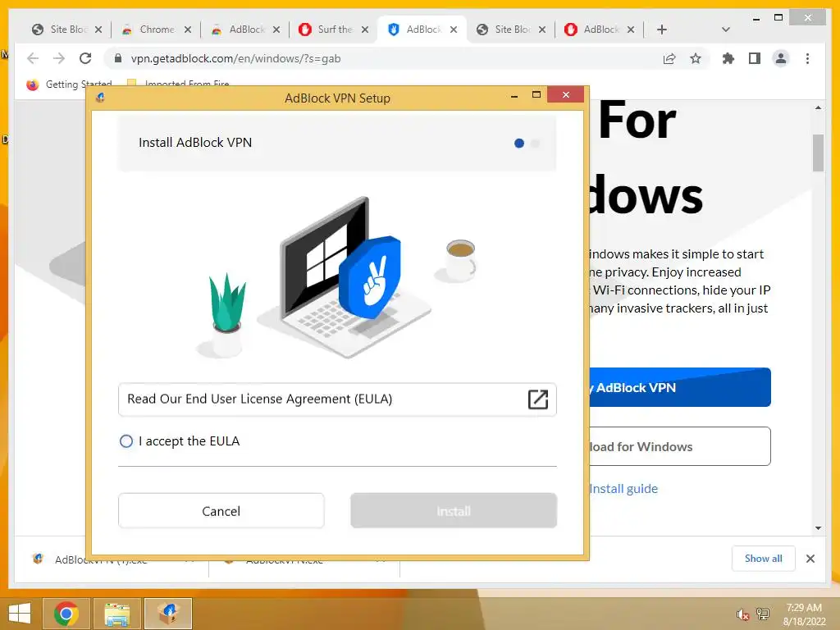This screenshot has width=840, height=630.
Task: Select the I accept the EULA radio button
Action: coord(126,441)
